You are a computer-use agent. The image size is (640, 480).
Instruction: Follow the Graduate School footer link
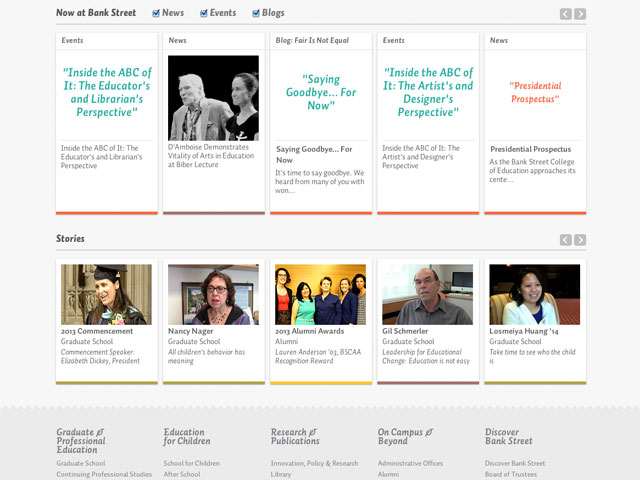[x=81, y=463]
